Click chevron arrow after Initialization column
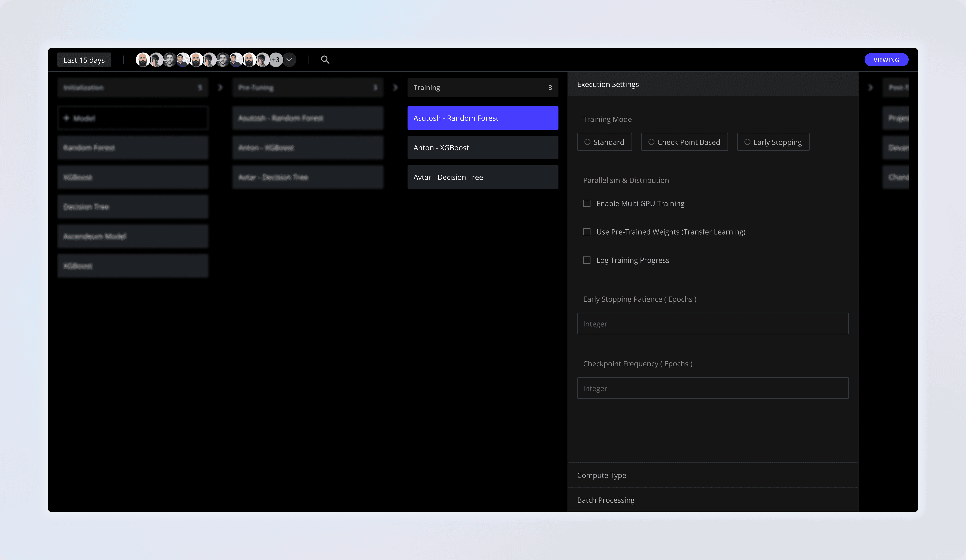Viewport: 966px width, 560px height. click(220, 88)
